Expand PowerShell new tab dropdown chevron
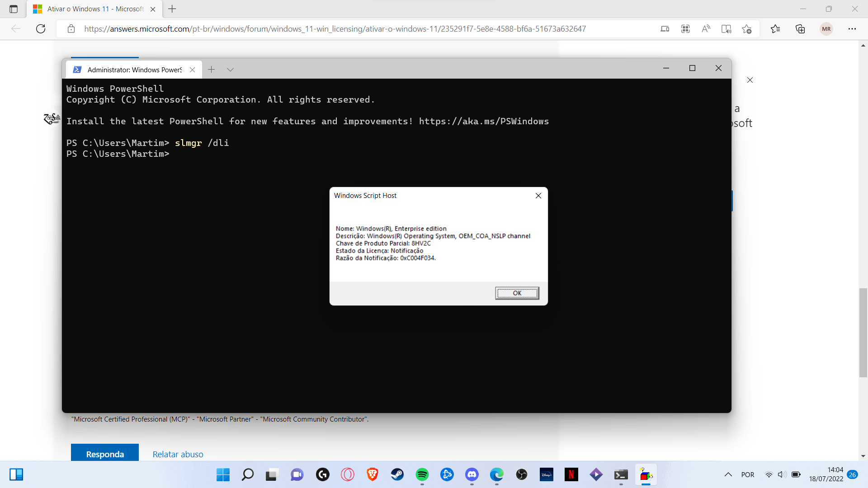 pos(230,70)
